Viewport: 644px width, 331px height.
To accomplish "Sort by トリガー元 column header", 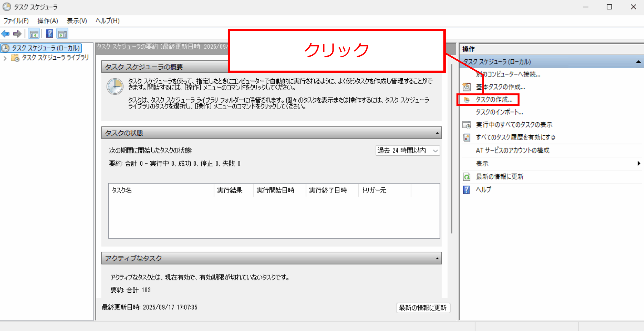I will point(385,190).
